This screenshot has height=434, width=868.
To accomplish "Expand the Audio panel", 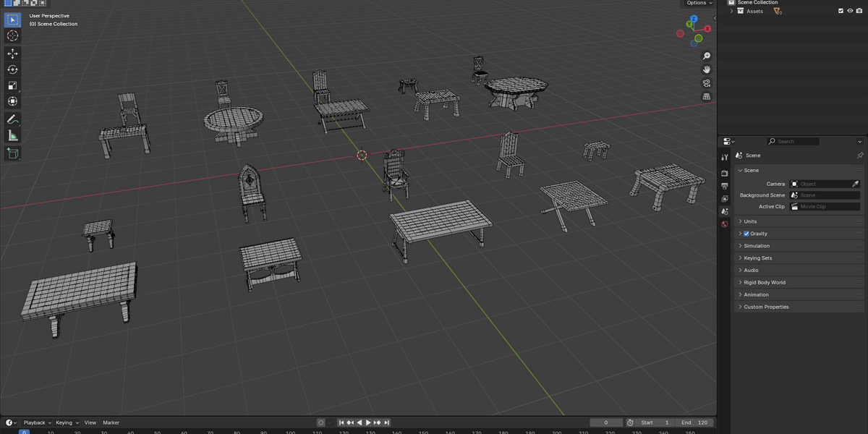I will (x=740, y=270).
